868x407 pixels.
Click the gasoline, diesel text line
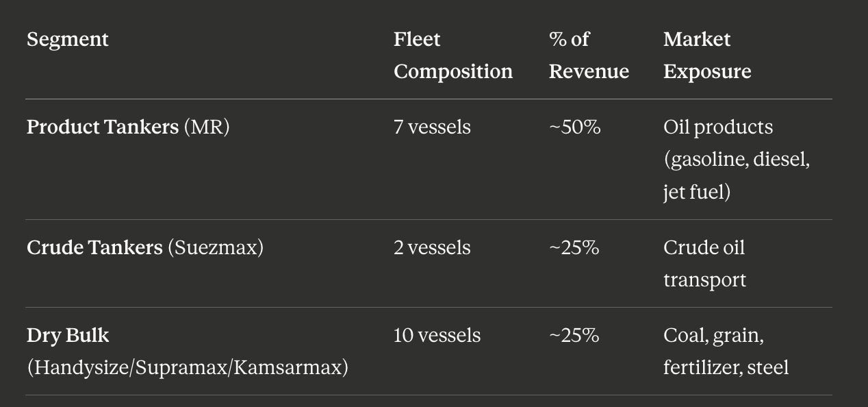tap(737, 160)
